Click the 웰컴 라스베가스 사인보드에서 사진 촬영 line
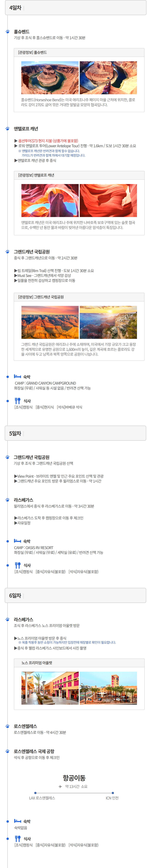Viewport: 151px width, 868px height. (x=50, y=648)
